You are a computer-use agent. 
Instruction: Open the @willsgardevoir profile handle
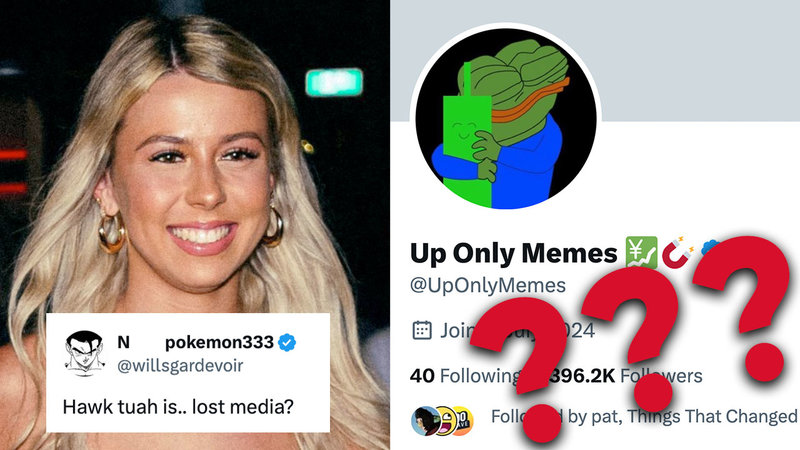180,366
